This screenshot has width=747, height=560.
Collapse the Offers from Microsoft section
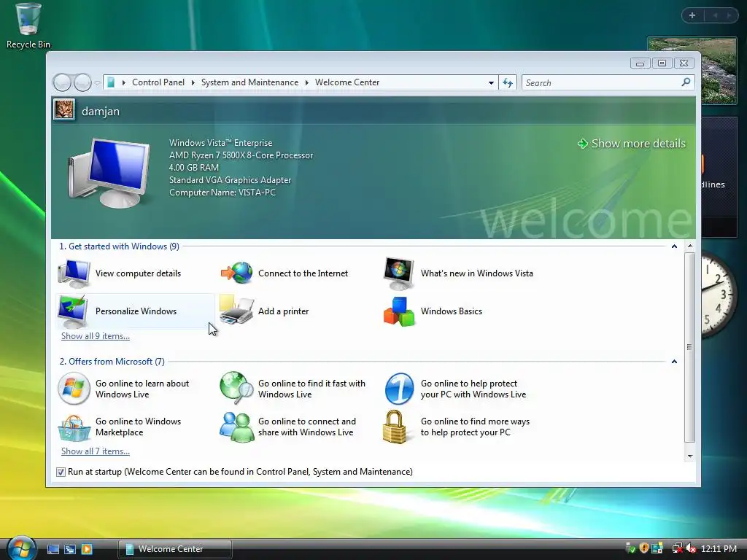[674, 362]
